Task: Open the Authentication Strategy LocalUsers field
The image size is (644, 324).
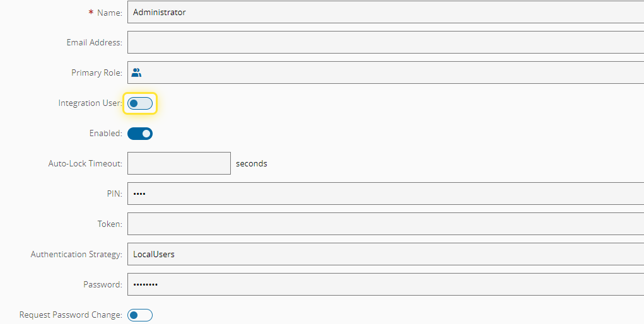Action: point(385,254)
